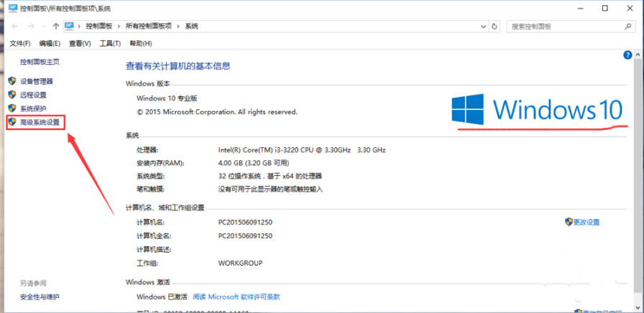Screen dimensions: 644x313
Task: Open 安全性与维护 link
Action: pyautogui.click(x=40, y=296)
